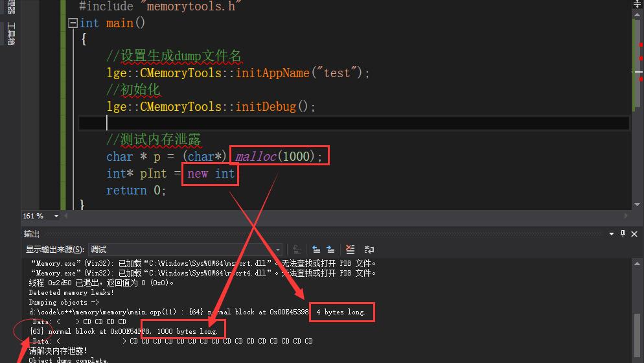Click the #include "memorytools.h" line
Screen dimensions: 644x363
pos(160,6)
